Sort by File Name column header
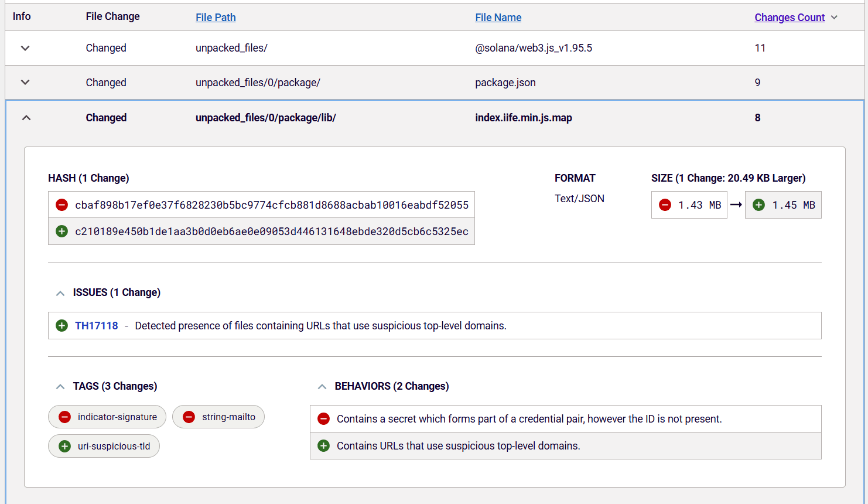Viewport: 868px width, 504px height. pyautogui.click(x=498, y=18)
